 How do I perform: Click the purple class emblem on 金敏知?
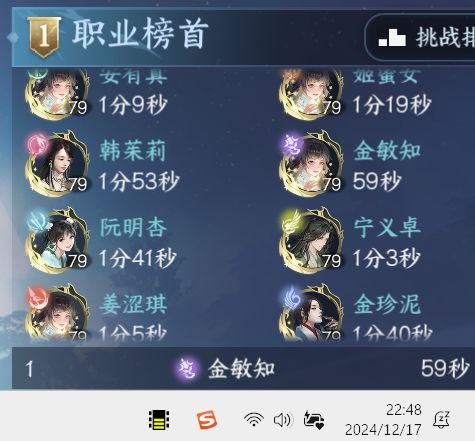292,145
